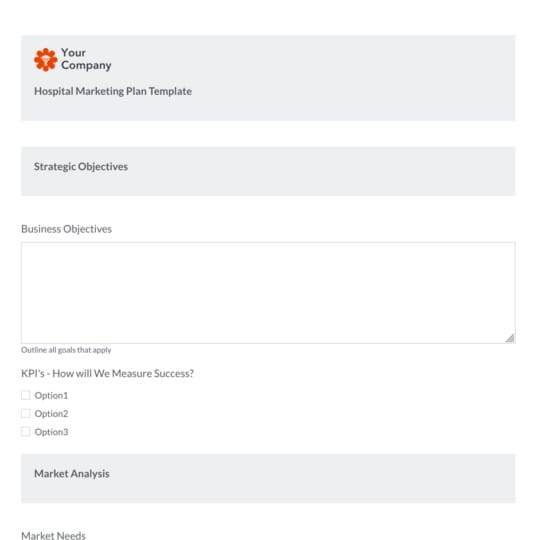This screenshot has height=540, width=542.
Task: Click the Hospital Marketing Plan Template title
Action: click(113, 91)
